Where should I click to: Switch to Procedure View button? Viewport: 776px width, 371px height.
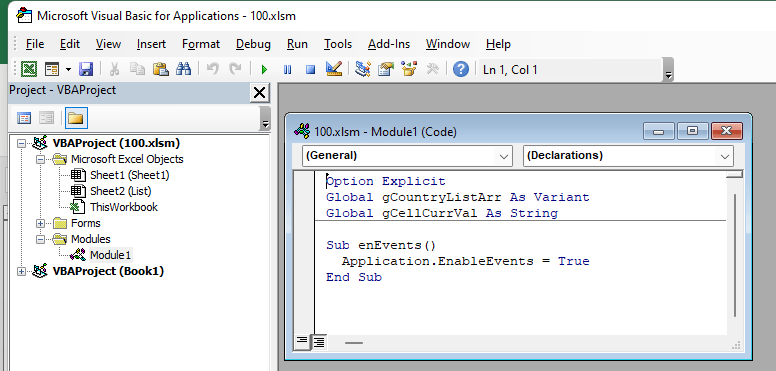point(301,341)
